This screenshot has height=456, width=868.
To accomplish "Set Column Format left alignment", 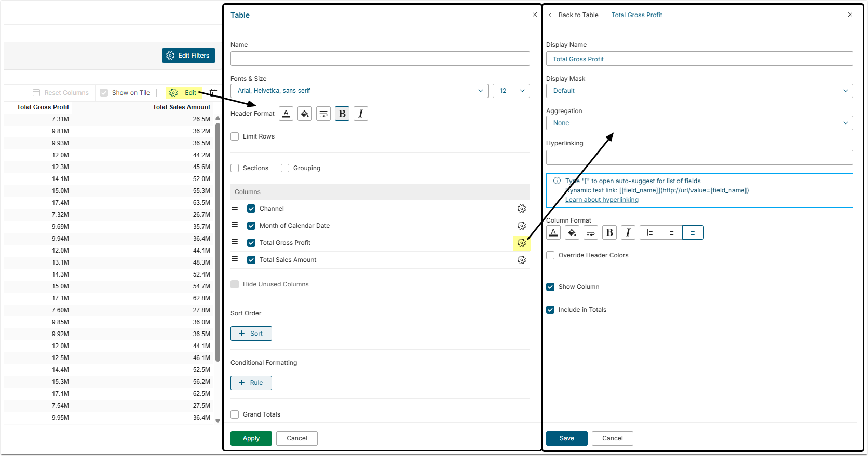I will click(x=650, y=232).
